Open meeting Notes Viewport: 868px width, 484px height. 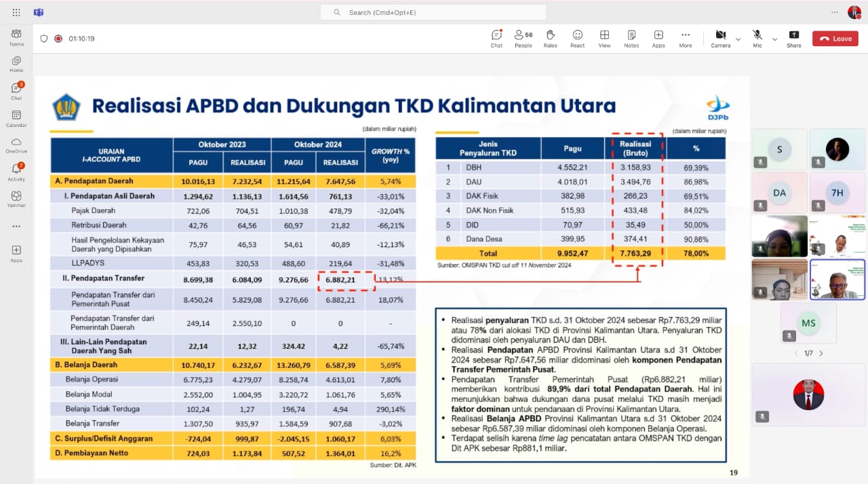(x=631, y=38)
